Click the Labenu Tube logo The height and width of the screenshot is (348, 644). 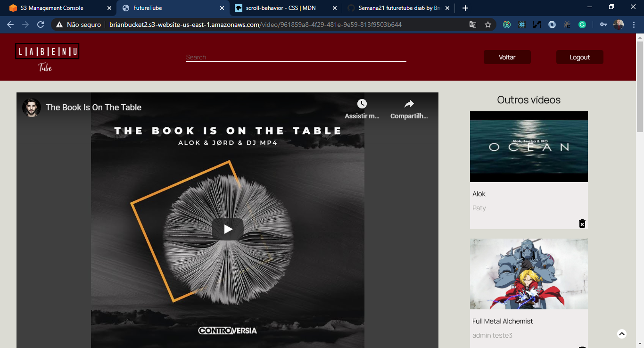pyautogui.click(x=47, y=58)
